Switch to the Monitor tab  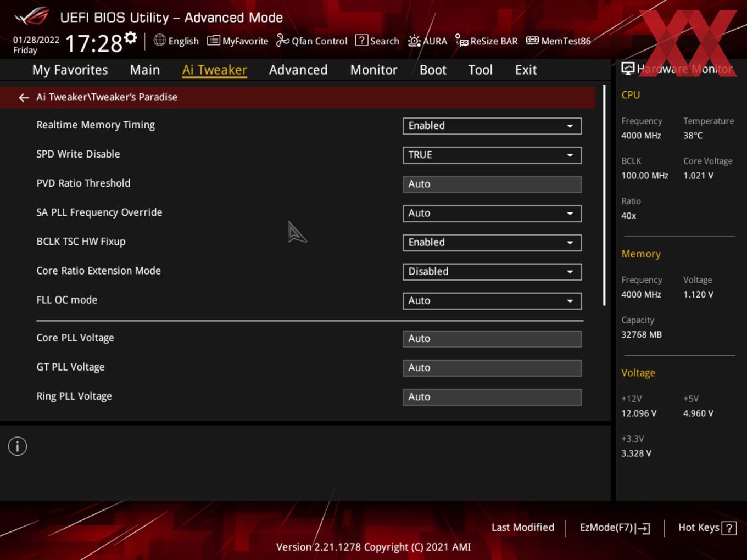(374, 70)
